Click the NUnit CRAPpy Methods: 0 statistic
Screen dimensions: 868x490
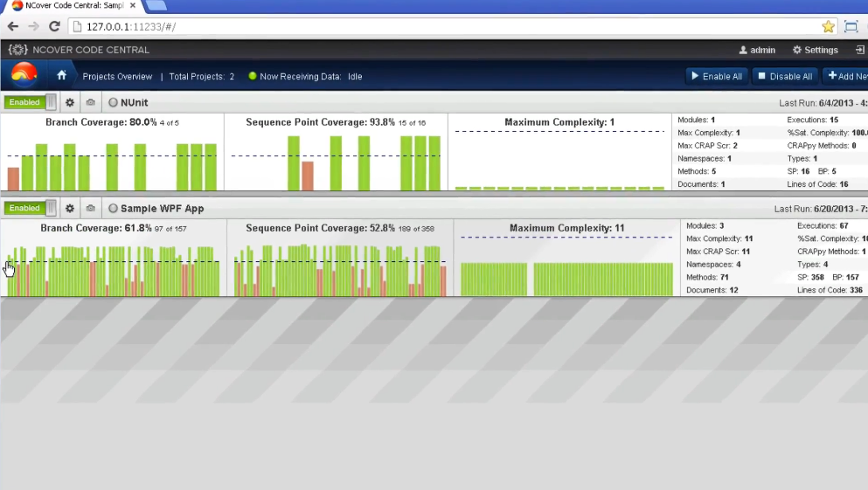[x=822, y=146]
